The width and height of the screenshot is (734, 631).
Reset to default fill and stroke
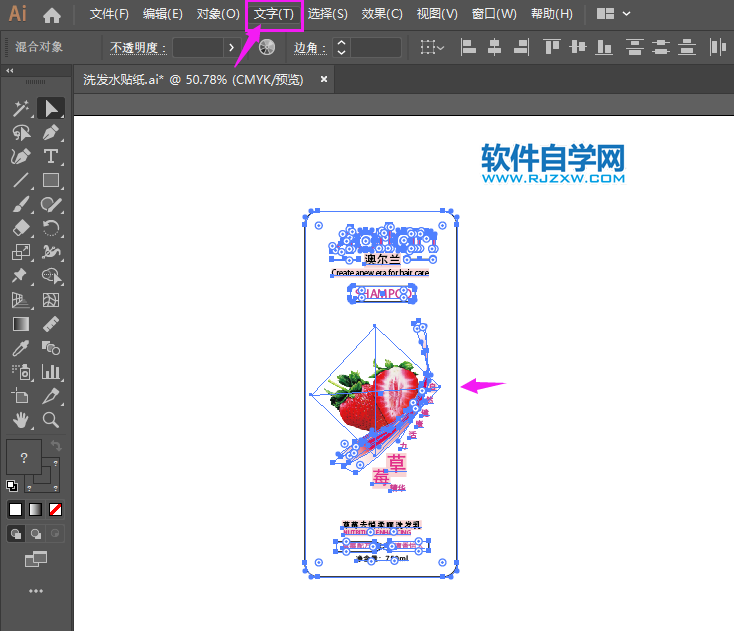pos(12,486)
